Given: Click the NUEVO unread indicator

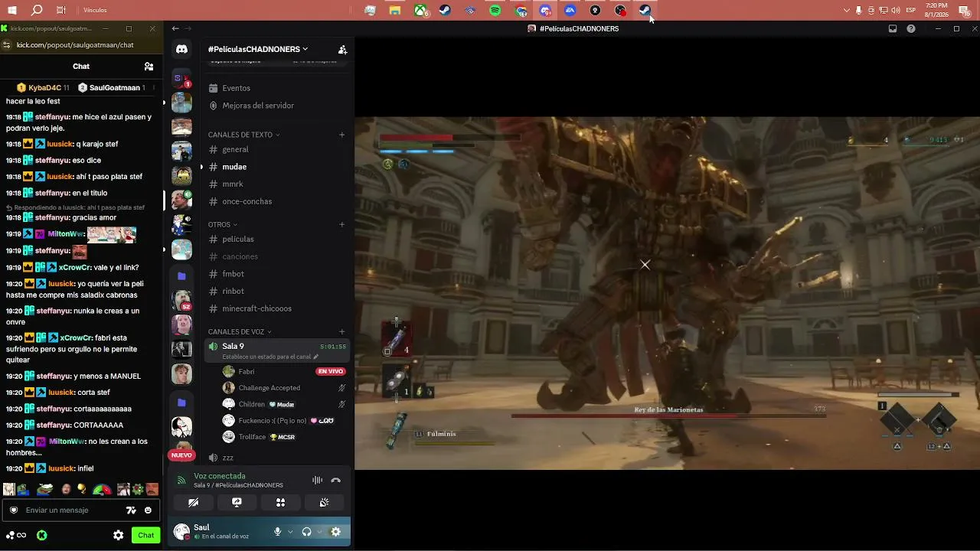Looking at the screenshot, I should [x=181, y=455].
